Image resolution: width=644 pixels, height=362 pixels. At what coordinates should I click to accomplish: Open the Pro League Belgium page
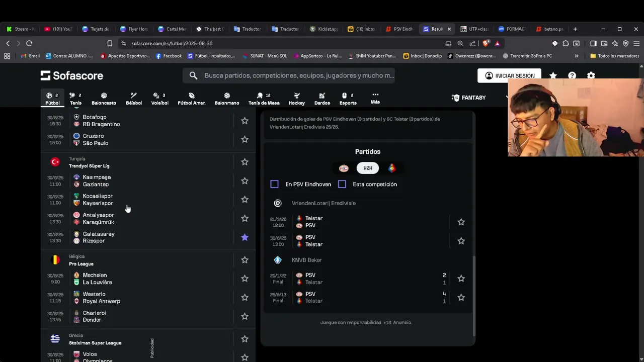(x=81, y=264)
